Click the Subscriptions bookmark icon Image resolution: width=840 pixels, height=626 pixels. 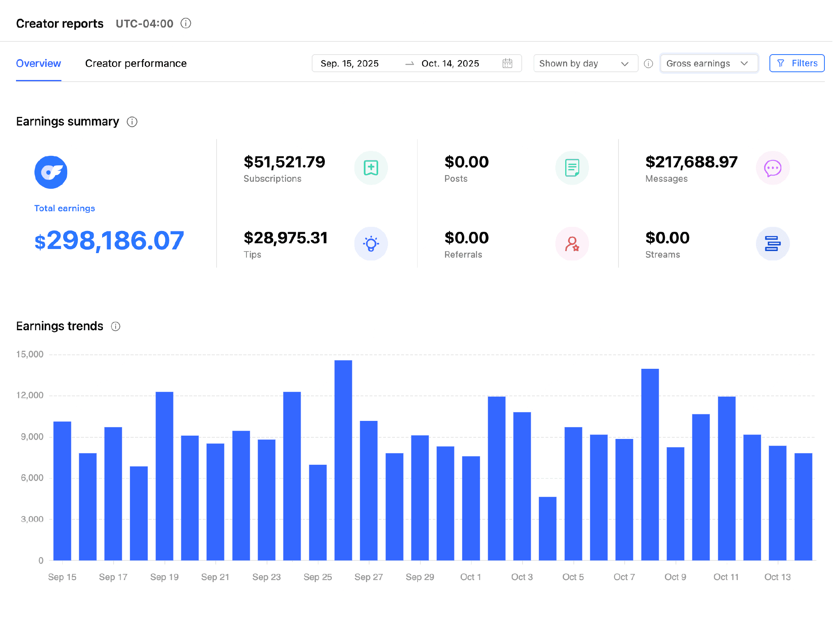pos(371,168)
